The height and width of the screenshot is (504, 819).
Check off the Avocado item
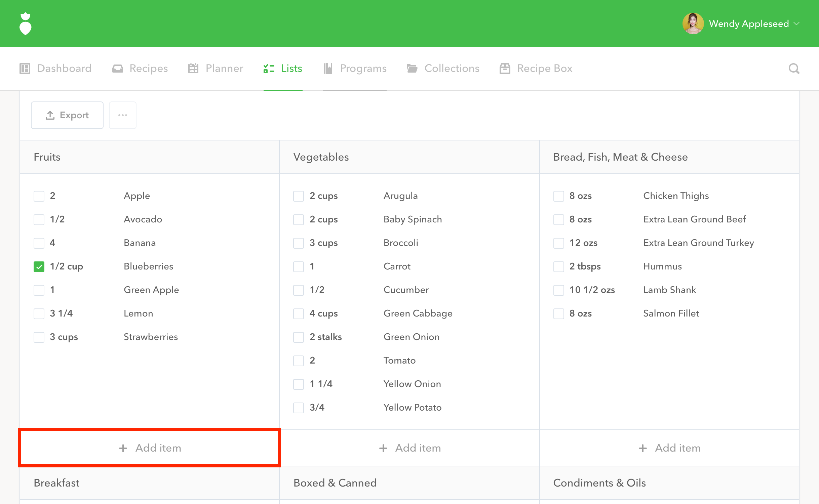[39, 220]
